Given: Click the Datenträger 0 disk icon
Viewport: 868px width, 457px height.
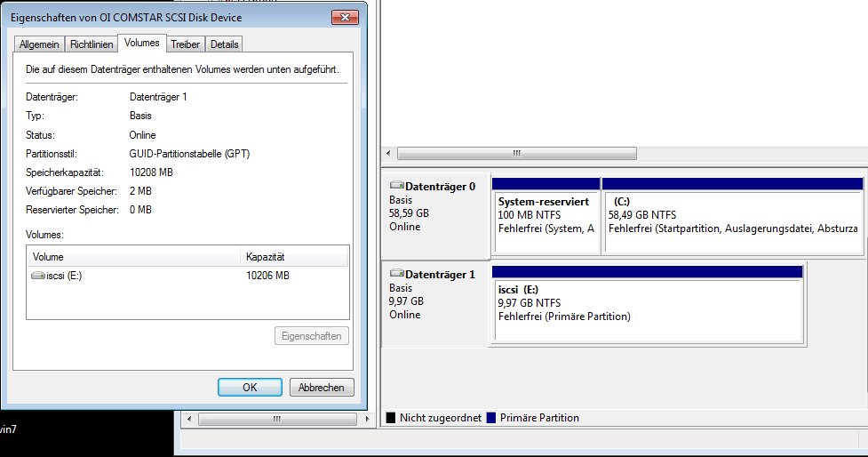Looking at the screenshot, I should coord(396,185).
